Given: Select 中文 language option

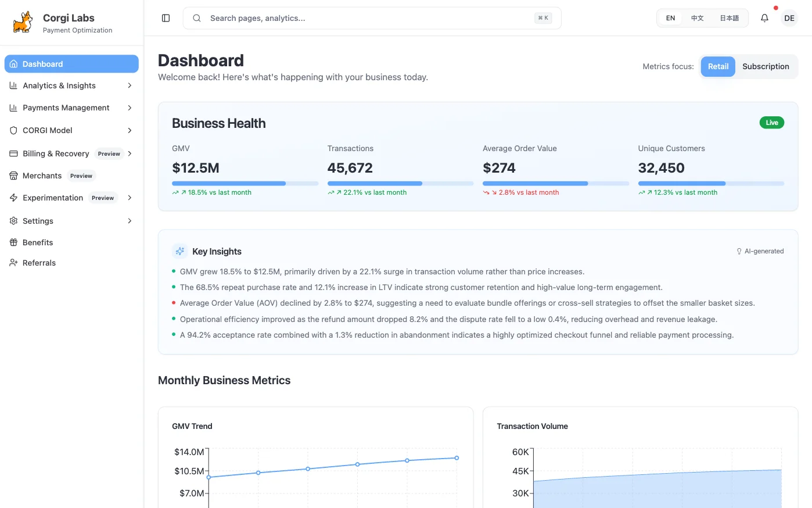Looking at the screenshot, I should click(x=698, y=18).
